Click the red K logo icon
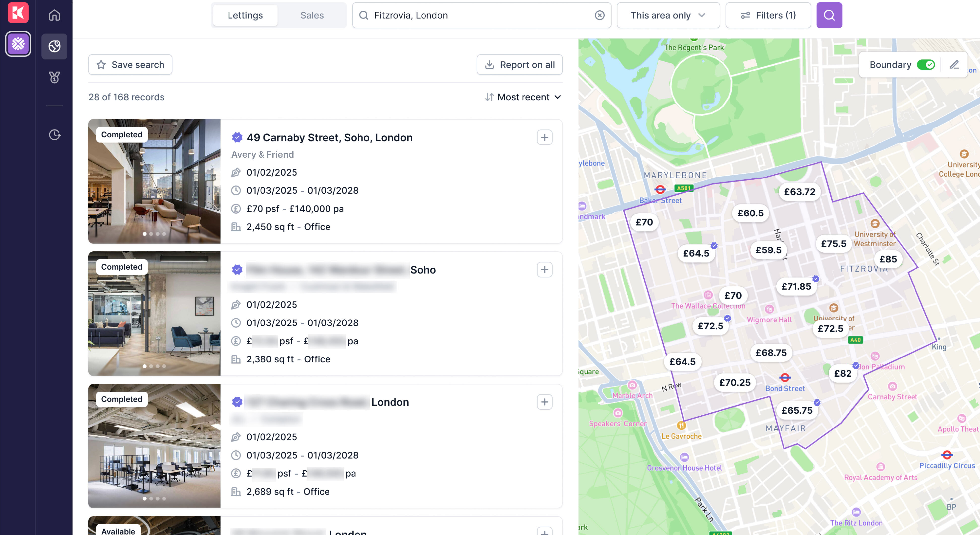Image resolution: width=980 pixels, height=535 pixels. pos(18,13)
